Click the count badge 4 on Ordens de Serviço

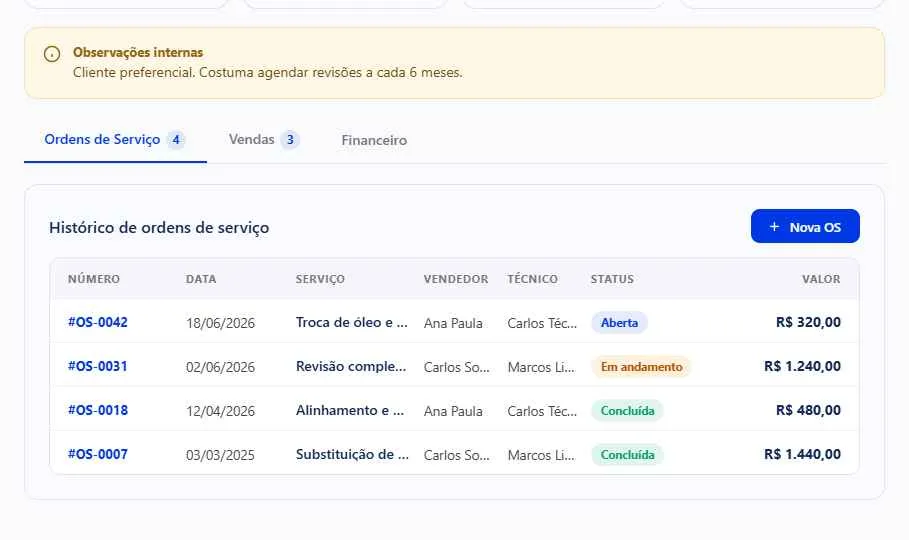(x=176, y=140)
